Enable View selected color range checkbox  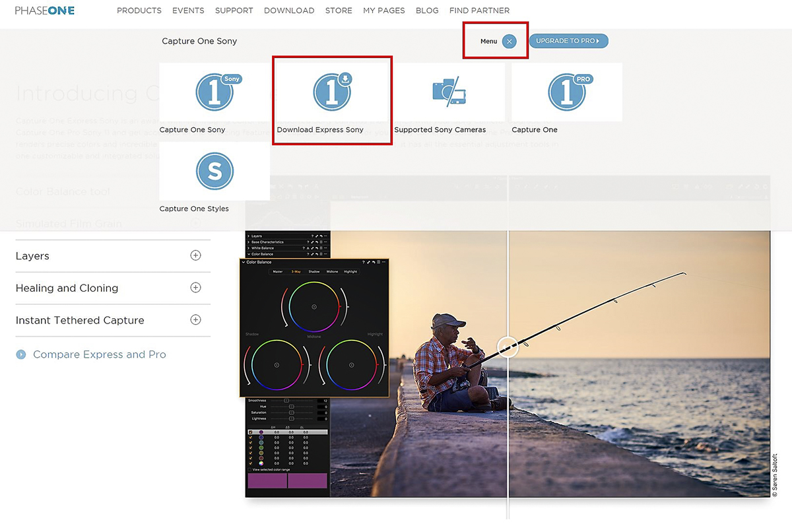tap(249, 470)
